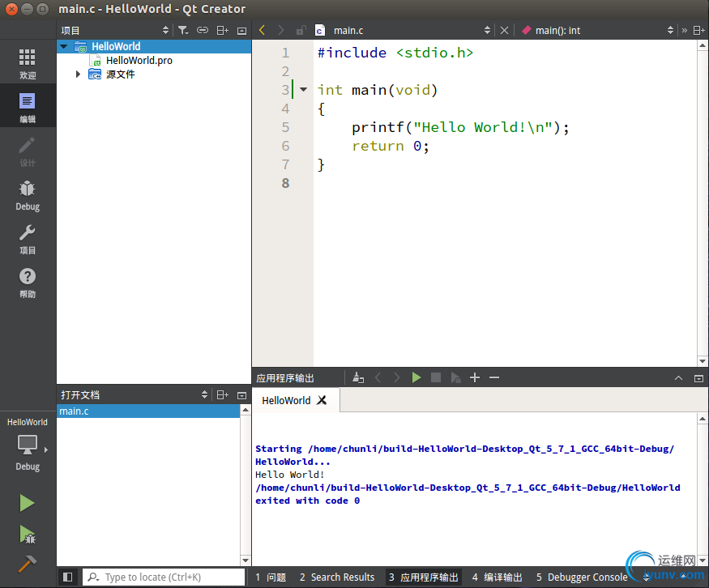This screenshot has width=709, height=588.
Task: Open the Projects (项目) mode wrench
Action: tap(27, 239)
